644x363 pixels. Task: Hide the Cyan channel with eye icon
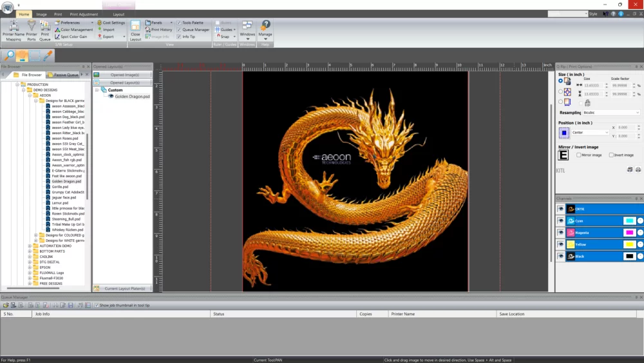[561, 221]
